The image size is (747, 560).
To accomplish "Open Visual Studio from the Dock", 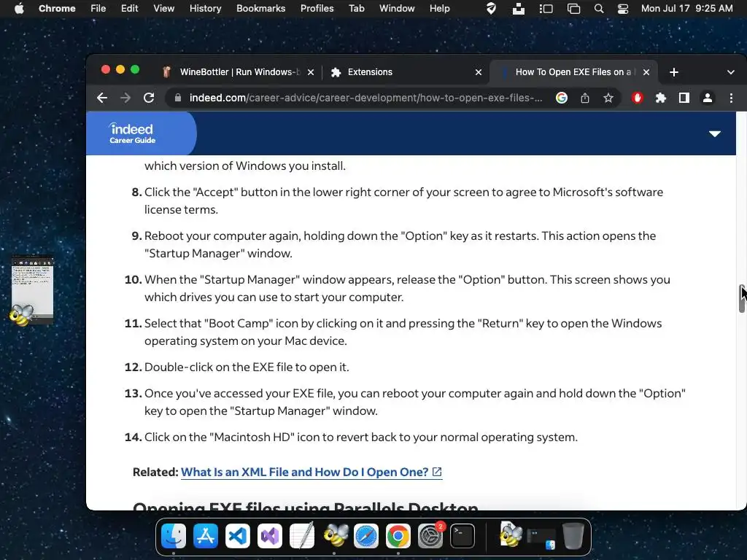I will coord(270,536).
